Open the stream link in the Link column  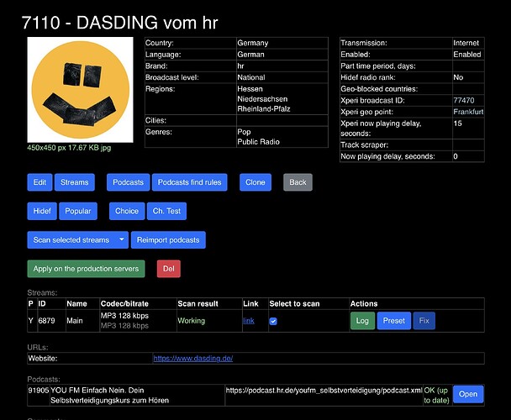(249, 321)
